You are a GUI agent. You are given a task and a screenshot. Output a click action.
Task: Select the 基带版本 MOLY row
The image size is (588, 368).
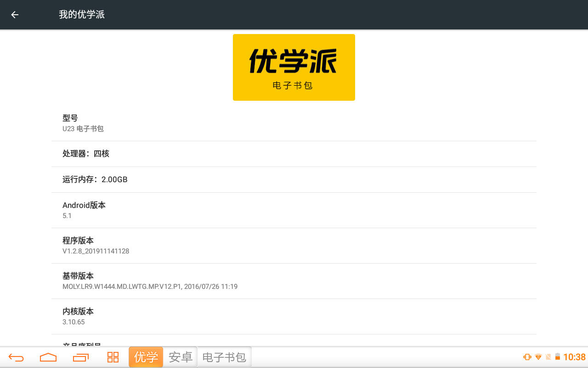(294, 281)
